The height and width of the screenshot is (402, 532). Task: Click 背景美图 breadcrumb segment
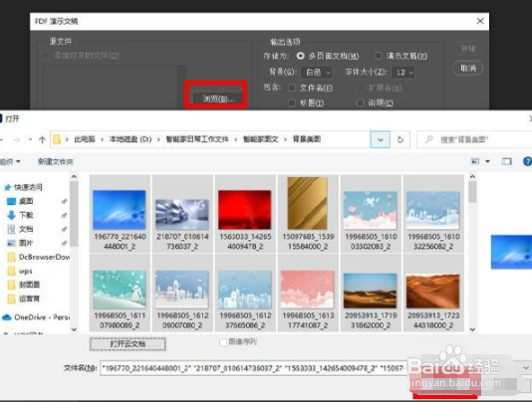307,139
